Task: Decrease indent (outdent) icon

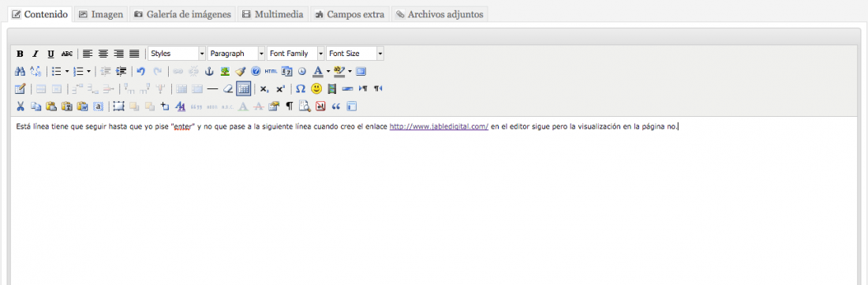Action: [x=106, y=71]
